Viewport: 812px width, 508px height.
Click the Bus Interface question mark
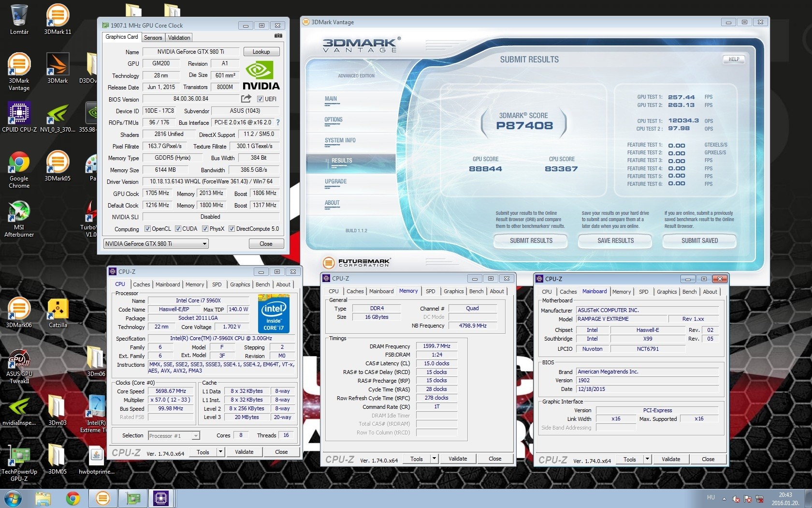[x=278, y=122]
